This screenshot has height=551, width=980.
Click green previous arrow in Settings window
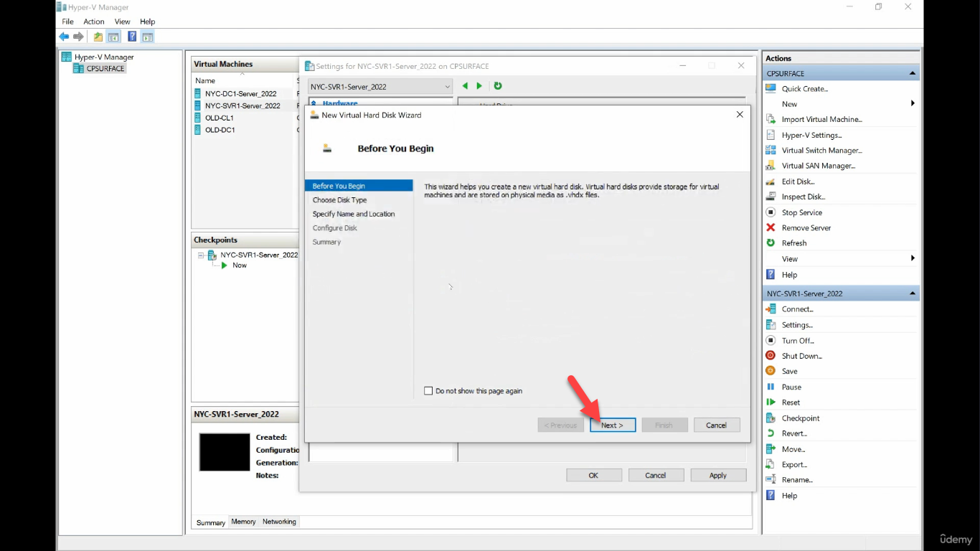[465, 86]
